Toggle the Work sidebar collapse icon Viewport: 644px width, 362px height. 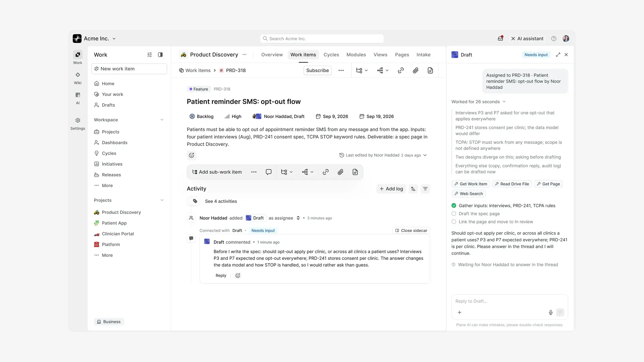(160, 55)
